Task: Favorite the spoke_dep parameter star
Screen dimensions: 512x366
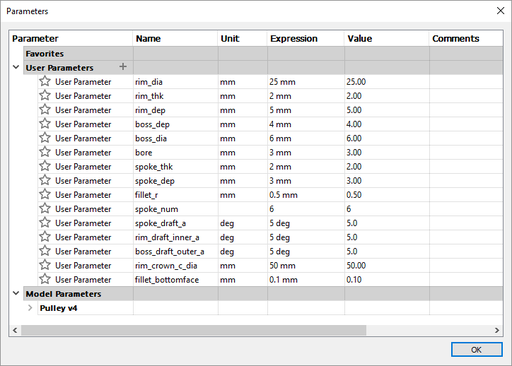Action: click(45, 180)
